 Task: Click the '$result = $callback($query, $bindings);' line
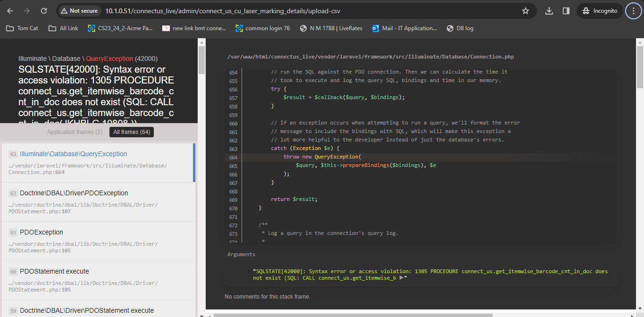point(344,97)
